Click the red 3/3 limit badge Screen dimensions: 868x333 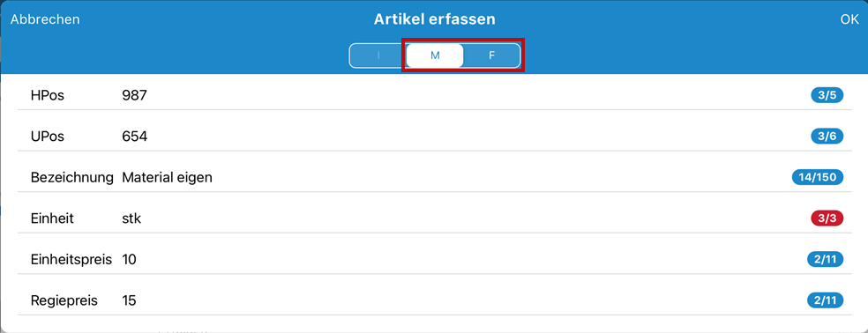click(827, 218)
